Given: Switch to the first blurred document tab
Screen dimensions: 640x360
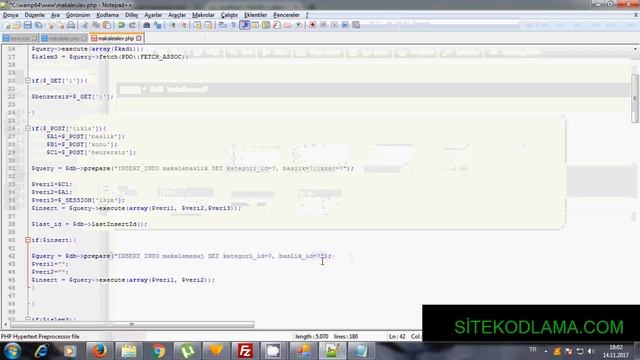Looking at the screenshot, I should point(20,38).
